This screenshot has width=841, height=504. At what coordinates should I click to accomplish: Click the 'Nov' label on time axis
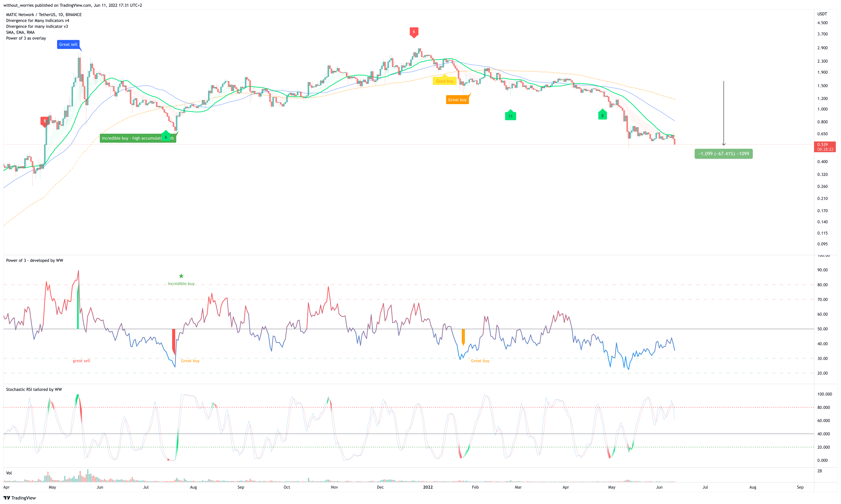coord(334,487)
